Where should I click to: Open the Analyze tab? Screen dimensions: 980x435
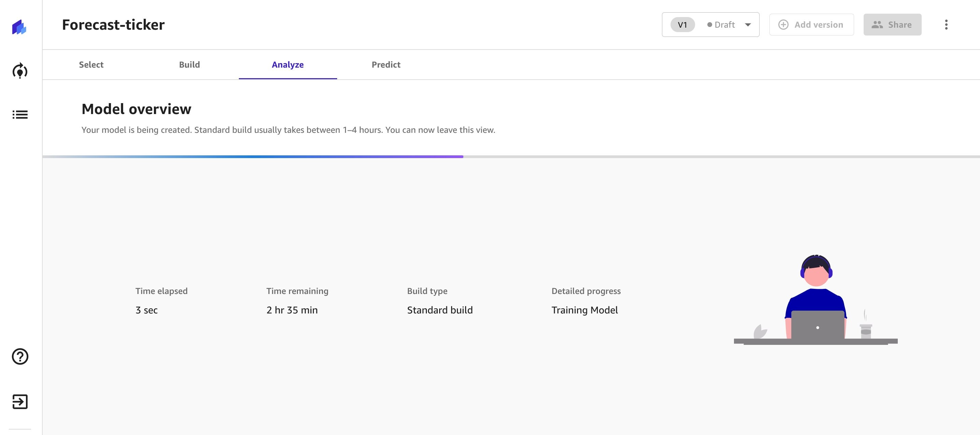coord(288,65)
